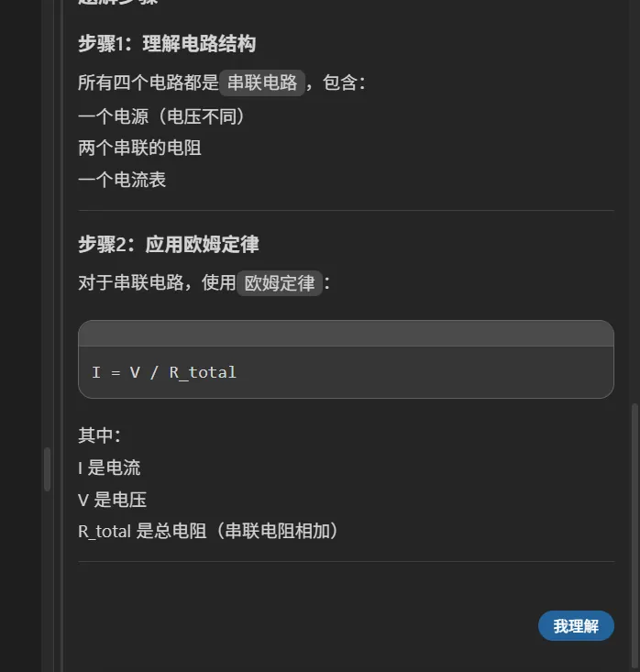Screen dimensions: 640x672
Task: Click the 其中： label
Action: point(100,435)
